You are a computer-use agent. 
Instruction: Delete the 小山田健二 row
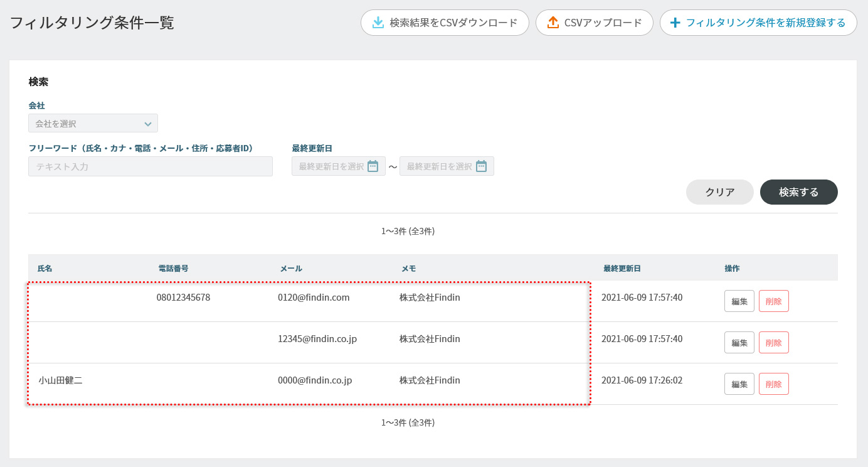(x=773, y=384)
